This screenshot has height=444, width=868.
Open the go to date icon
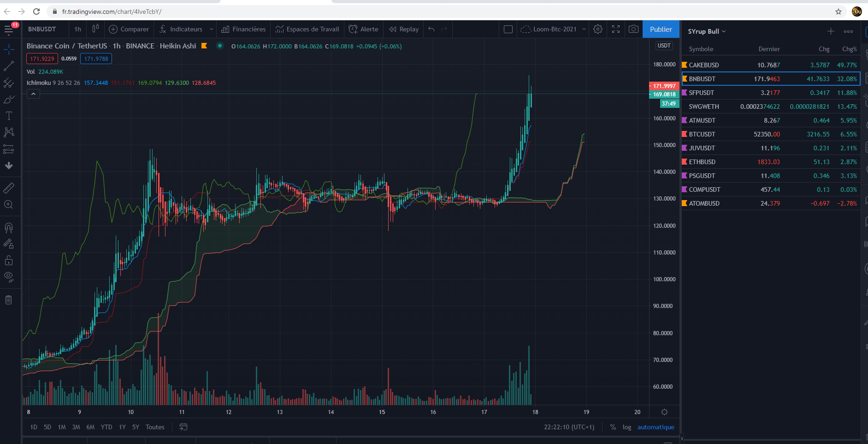point(183,427)
